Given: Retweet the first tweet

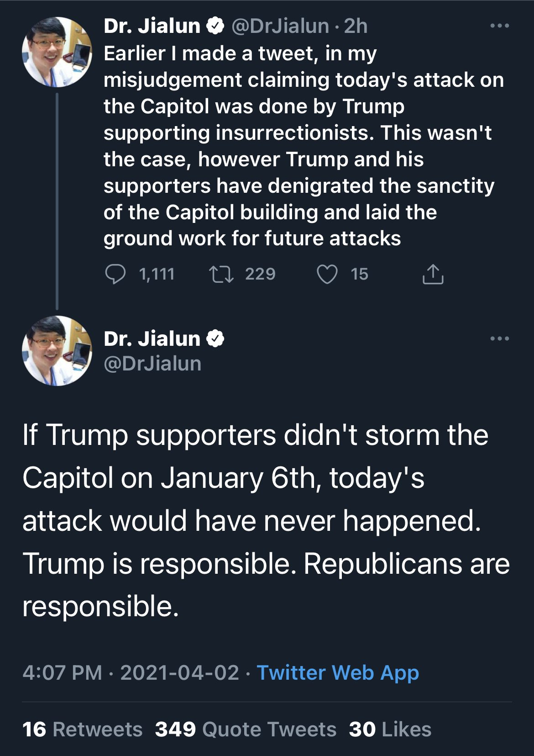Looking at the screenshot, I should pyautogui.click(x=221, y=274).
